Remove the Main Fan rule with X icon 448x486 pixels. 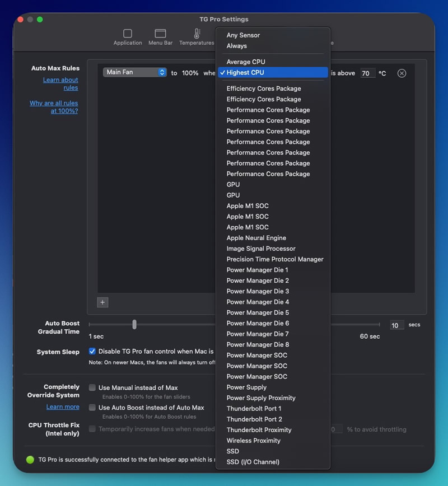point(402,73)
